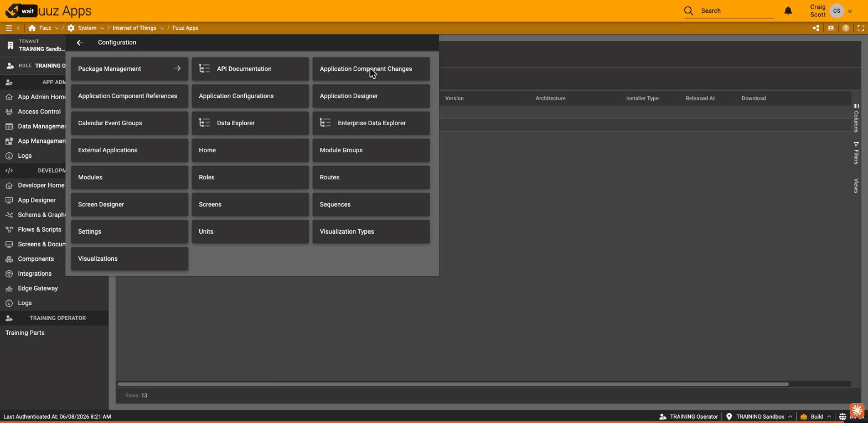Open the Routes tile
Image resolution: width=868 pixels, height=423 pixels.
coord(371,177)
